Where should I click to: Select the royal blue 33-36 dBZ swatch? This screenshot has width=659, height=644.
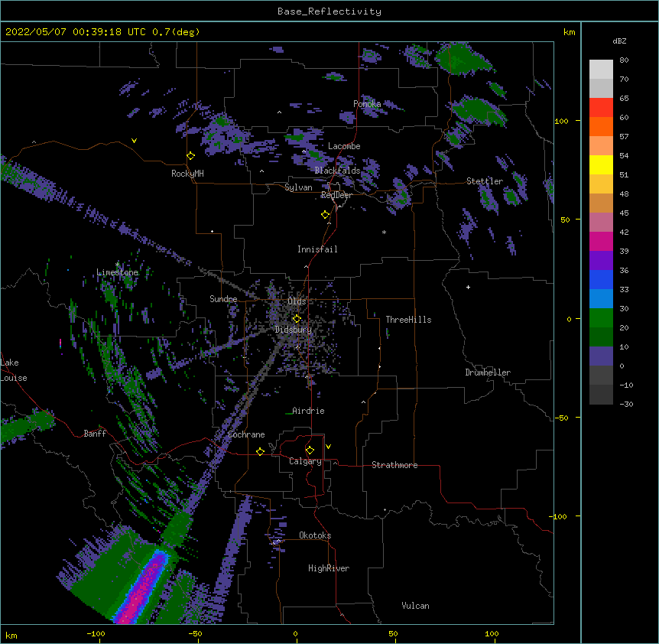[x=601, y=280]
